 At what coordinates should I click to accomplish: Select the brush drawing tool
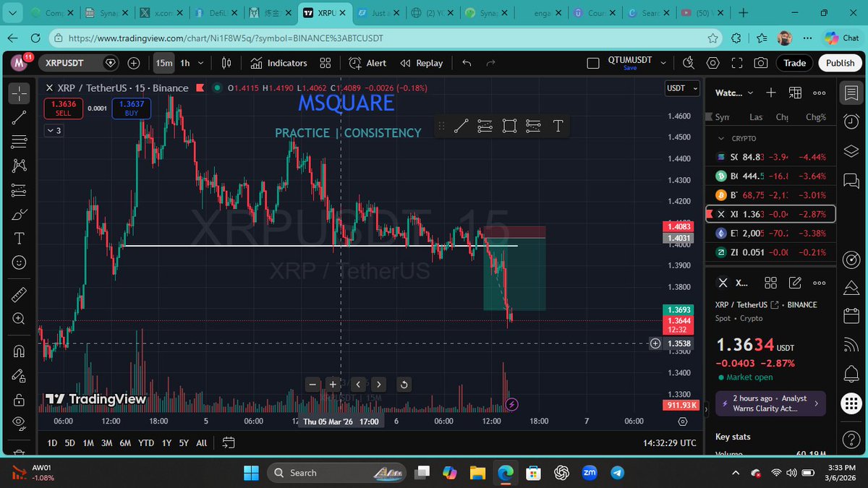click(20, 215)
